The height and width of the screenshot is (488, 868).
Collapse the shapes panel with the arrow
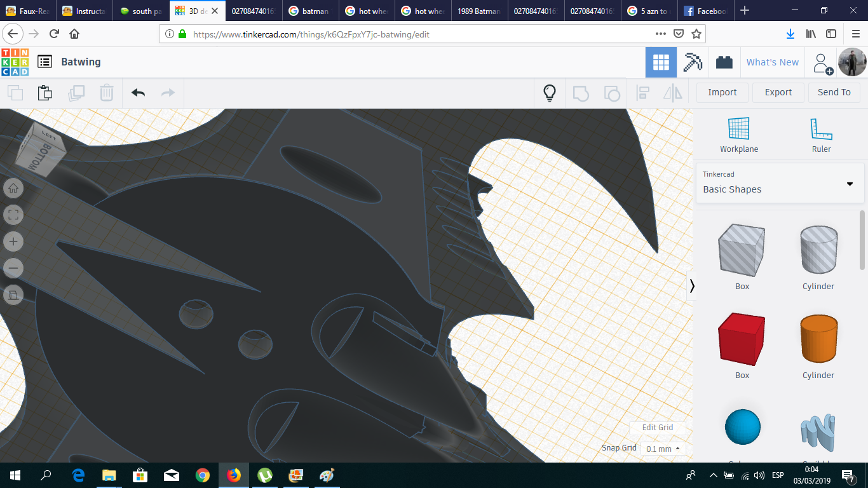692,286
